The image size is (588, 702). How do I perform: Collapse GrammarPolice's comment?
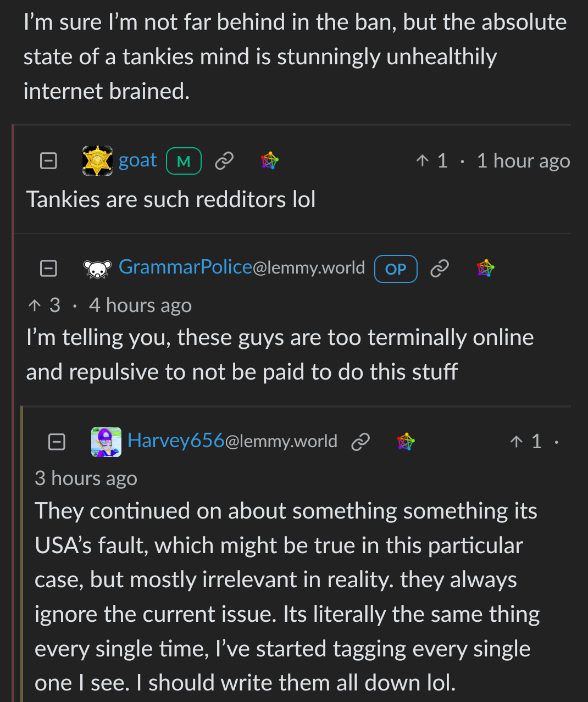(x=48, y=268)
